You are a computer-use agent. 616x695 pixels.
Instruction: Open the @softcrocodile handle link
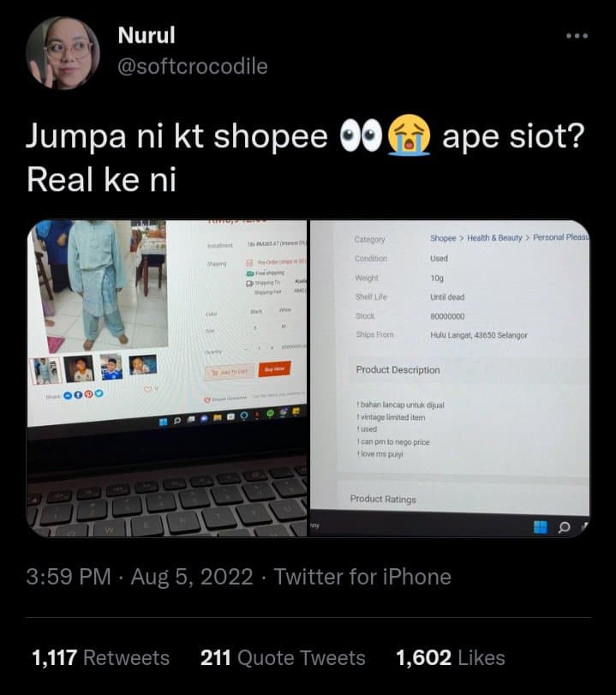click(x=193, y=67)
